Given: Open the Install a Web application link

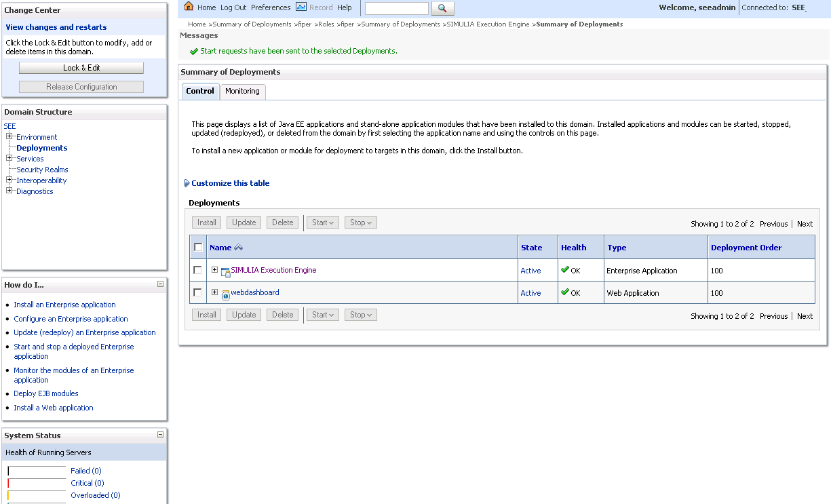Looking at the screenshot, I should point(53,407).
